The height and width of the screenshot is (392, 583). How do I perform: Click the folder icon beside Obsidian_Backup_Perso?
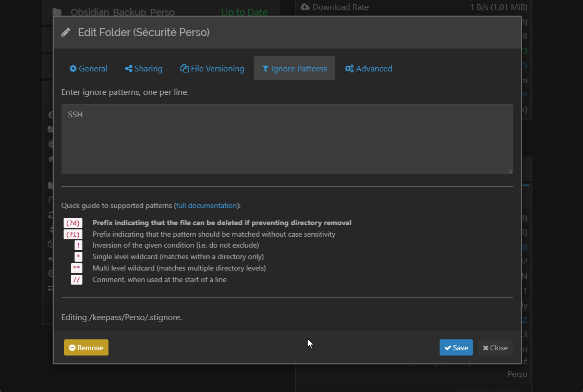(x=57, y=12)
